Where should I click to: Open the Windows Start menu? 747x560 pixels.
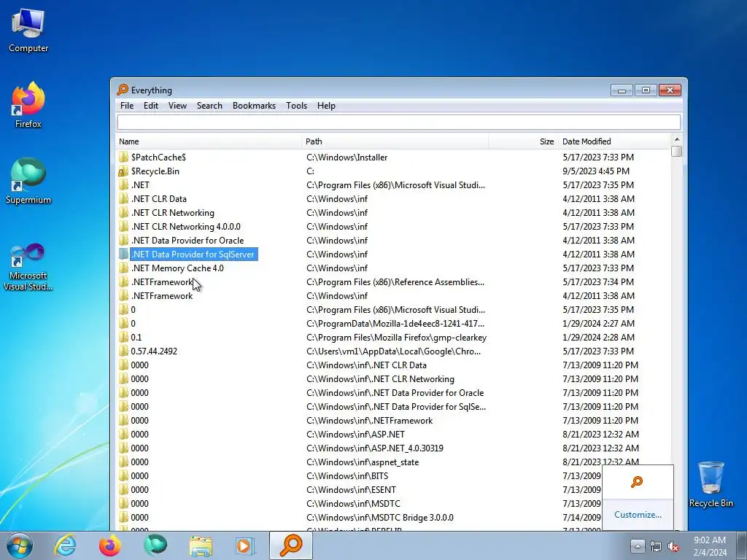pyautogui.click(x=20, y=545)
